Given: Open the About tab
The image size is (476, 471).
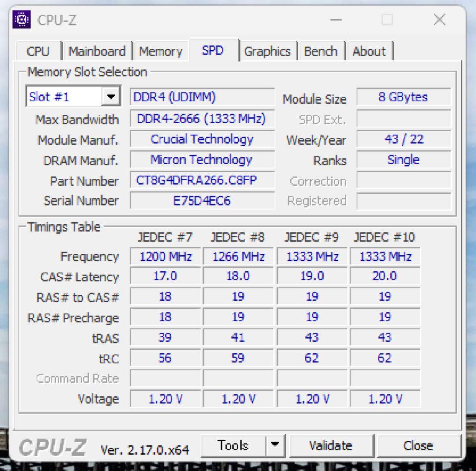Looking at the screenshot, I should click(369, 51).
